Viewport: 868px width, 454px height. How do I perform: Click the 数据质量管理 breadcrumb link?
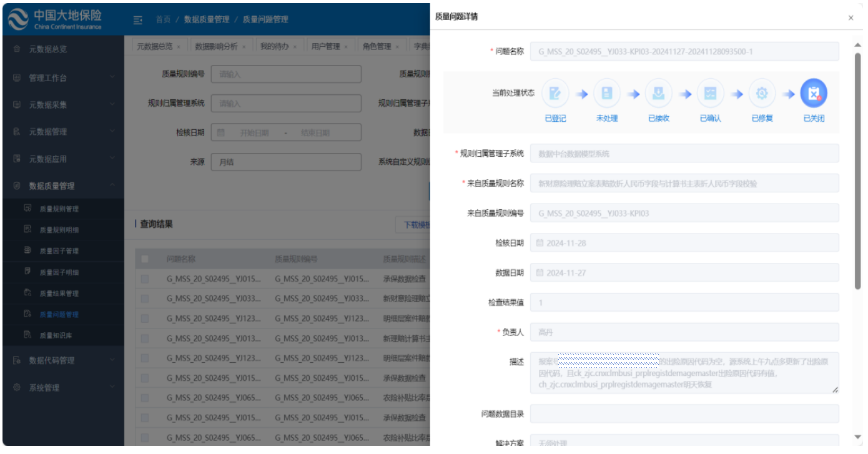(x=207, y=19)
